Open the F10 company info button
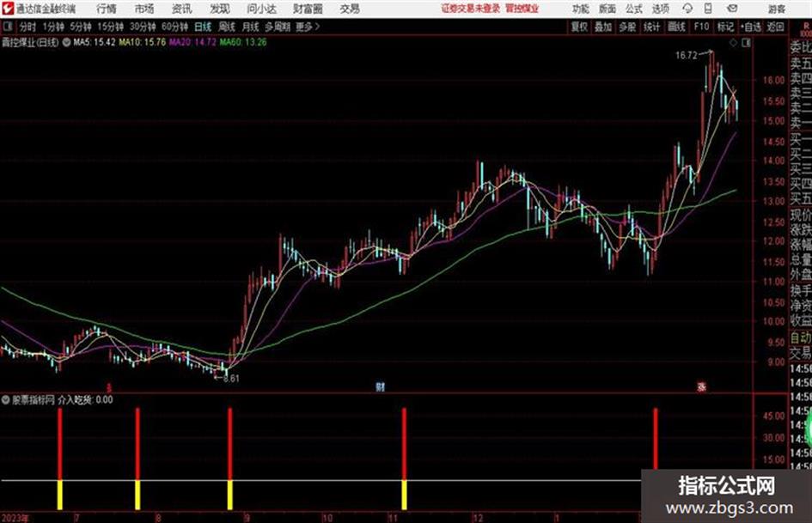The width and height of the screenshot is (812, 523). coord(701,27)
